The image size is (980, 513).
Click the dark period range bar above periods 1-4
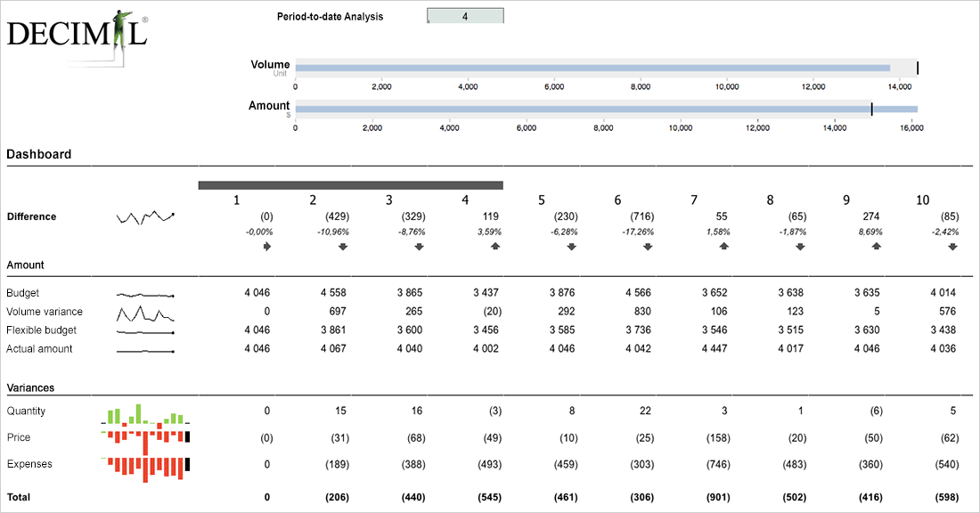click(351, 185)
